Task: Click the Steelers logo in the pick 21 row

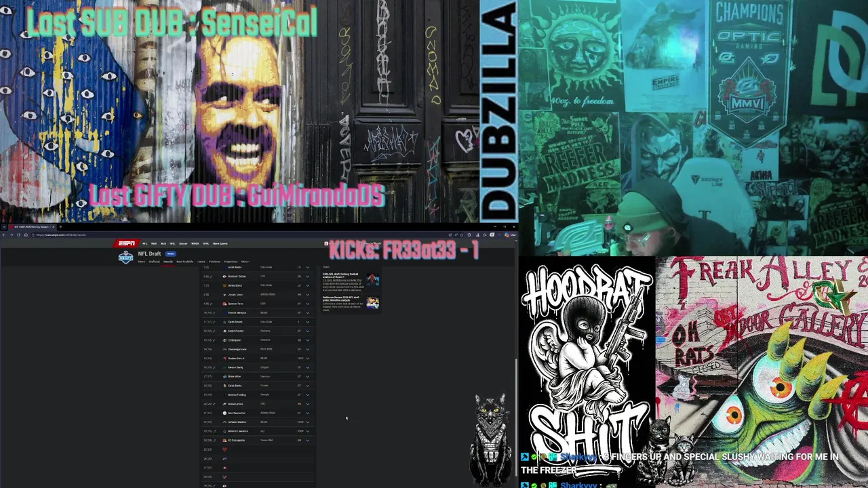Action: 224,413
